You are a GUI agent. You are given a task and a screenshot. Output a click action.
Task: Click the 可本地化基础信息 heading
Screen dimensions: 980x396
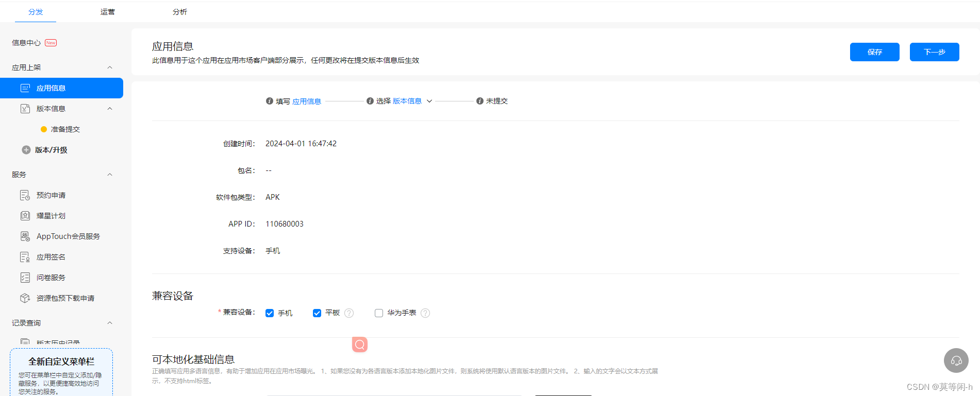click(x=193, y=359)
